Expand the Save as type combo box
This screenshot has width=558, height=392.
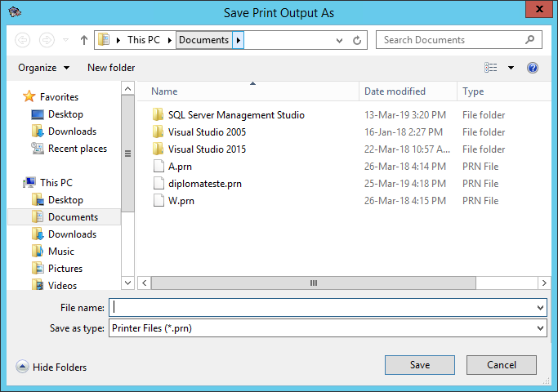point(540,328)
